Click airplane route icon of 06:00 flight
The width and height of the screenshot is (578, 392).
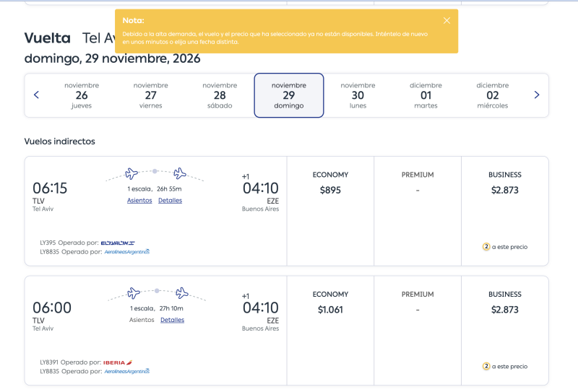pyautogui.click(x=157, y=294)
